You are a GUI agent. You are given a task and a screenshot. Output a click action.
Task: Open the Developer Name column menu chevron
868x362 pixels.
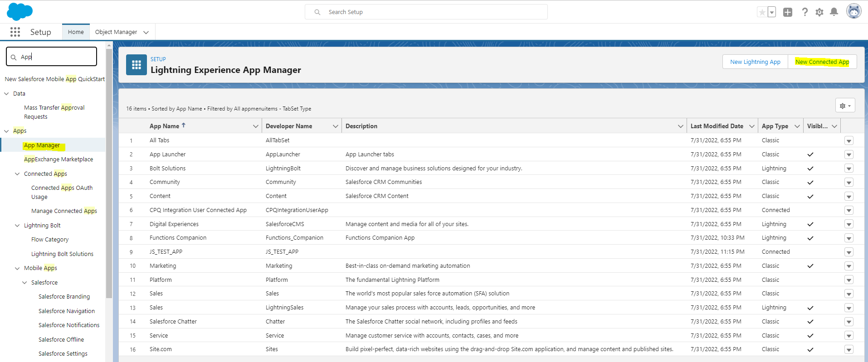[336, 126]
